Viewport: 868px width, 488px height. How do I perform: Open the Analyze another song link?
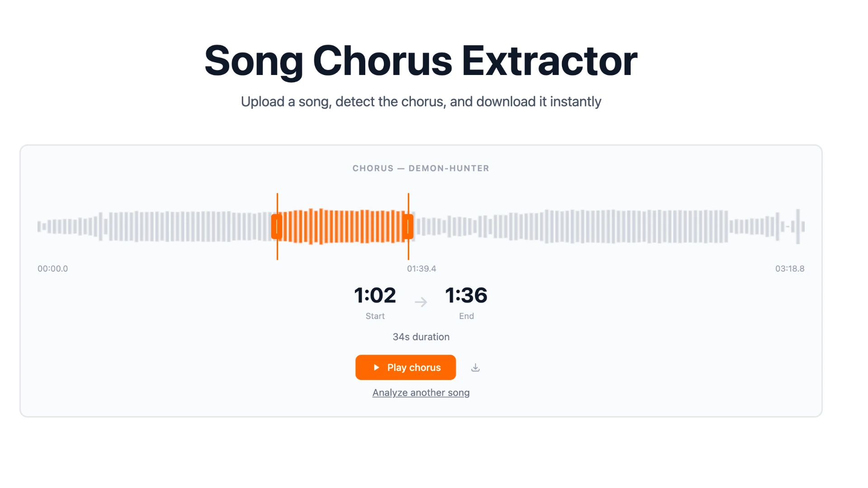pos(420,392)
